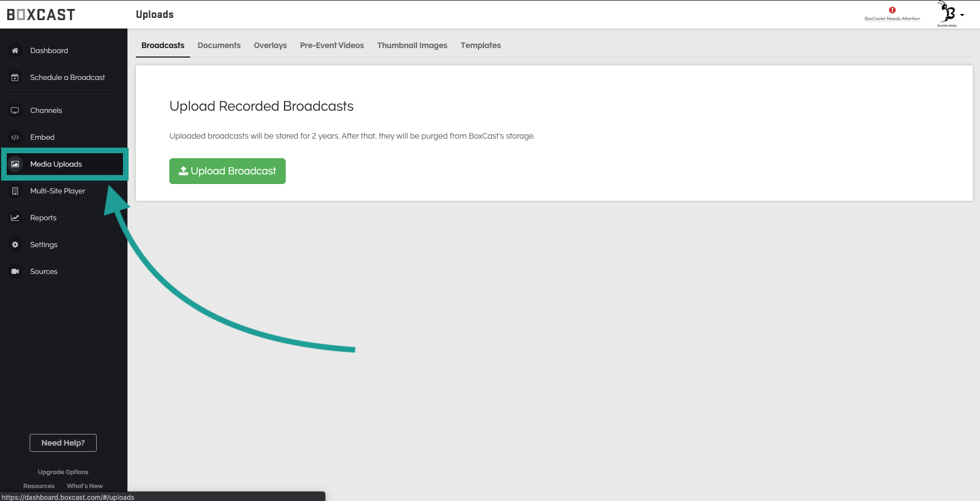The width and height of the screenshot is (980, 501).
Task: Click the Settings gear icon
Action: [x=15, y=245]
